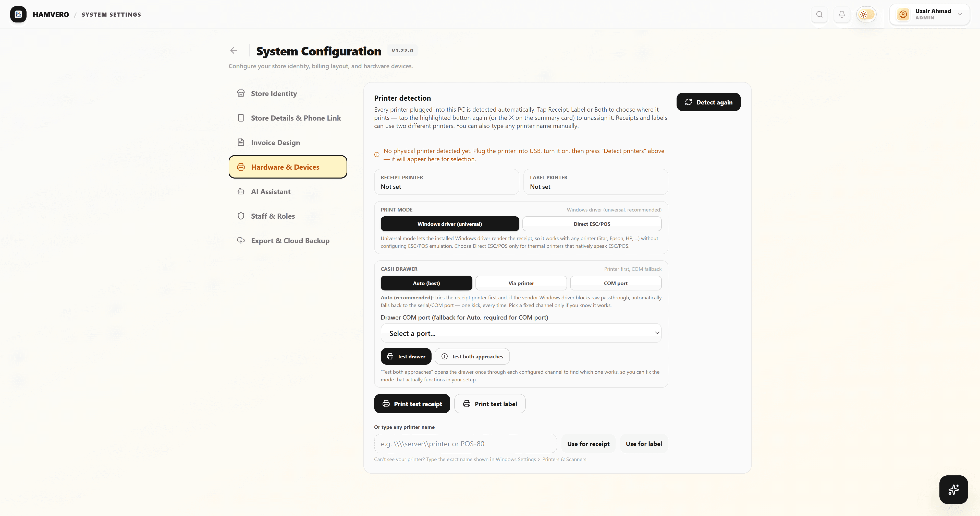This screenshot has width=980, height=516.
Task: Click Use for label button
Action: pos(644,444)
